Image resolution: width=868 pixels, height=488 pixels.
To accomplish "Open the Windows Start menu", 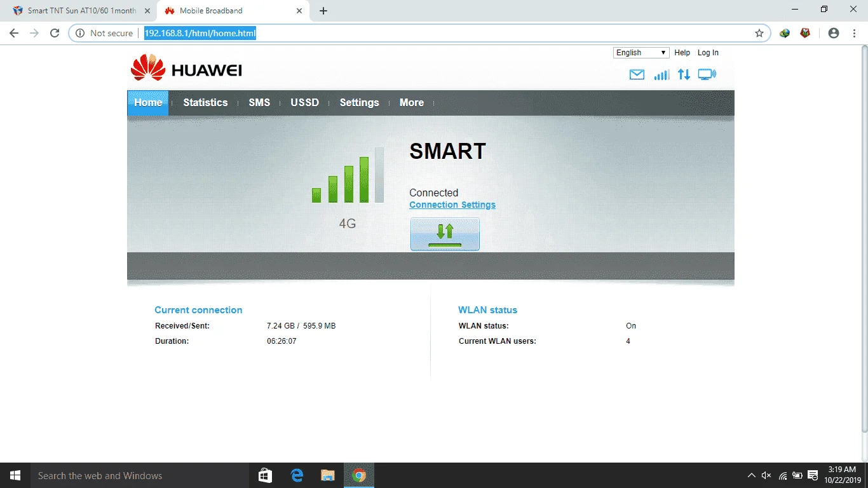I will [x=15, y=475].
